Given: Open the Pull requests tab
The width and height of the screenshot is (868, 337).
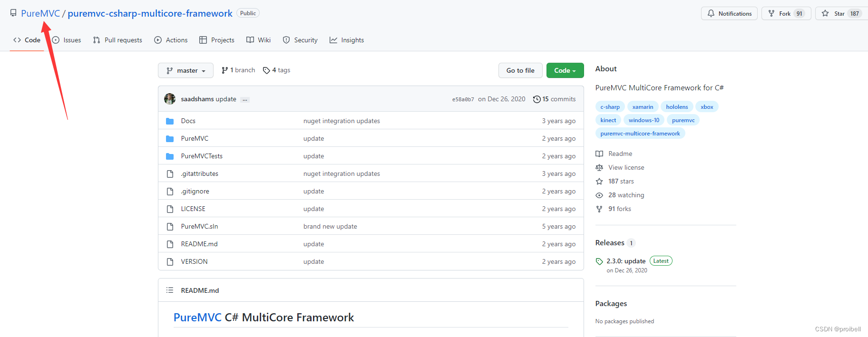Looking at the screenshot, I should point(117,40).
